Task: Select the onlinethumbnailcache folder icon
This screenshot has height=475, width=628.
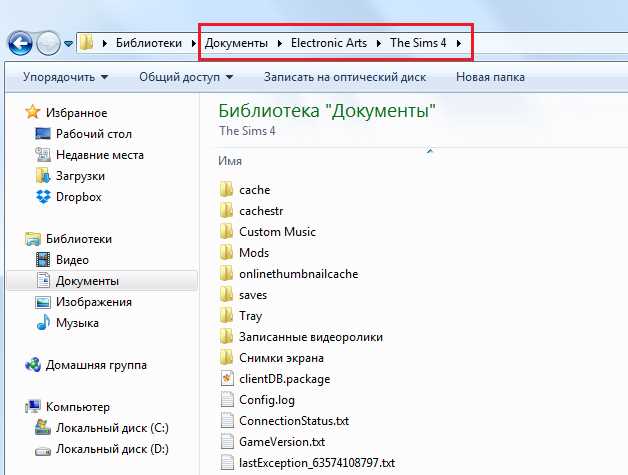Action: pos(227,273)
